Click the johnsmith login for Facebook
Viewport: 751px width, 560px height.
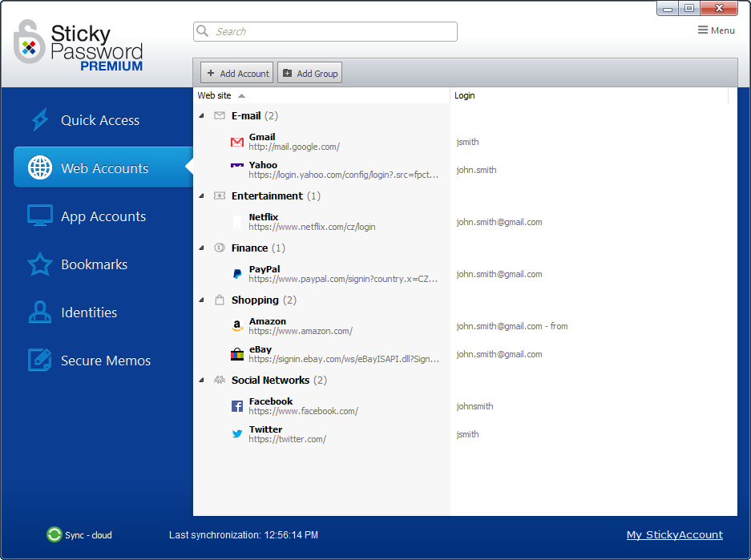point(474,406)
